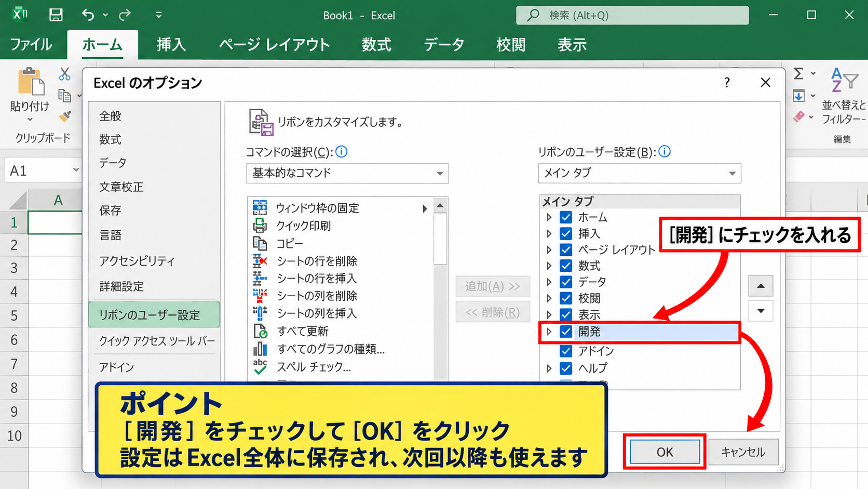Viewport: 868px width, 489px height.
Task: Click the AutoSum sigma icon
Action: pos(798,74)
